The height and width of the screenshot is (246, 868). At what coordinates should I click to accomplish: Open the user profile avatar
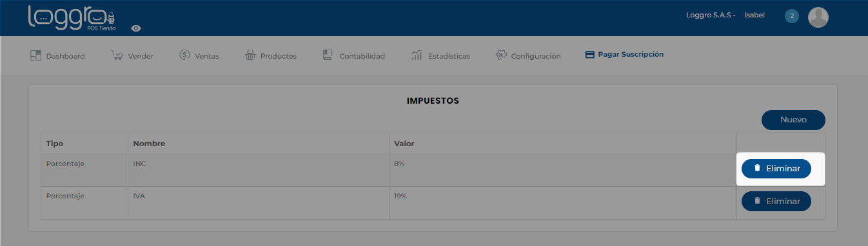[818, 17]
